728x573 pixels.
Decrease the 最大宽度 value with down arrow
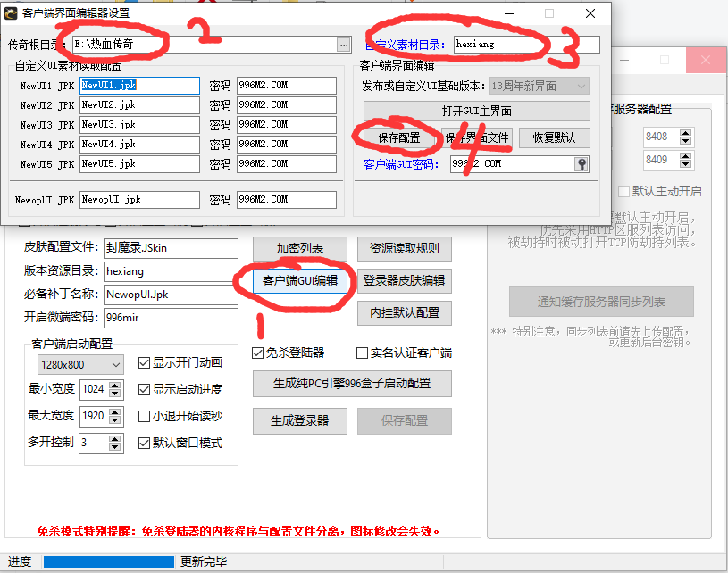click(x=115, y=420)
